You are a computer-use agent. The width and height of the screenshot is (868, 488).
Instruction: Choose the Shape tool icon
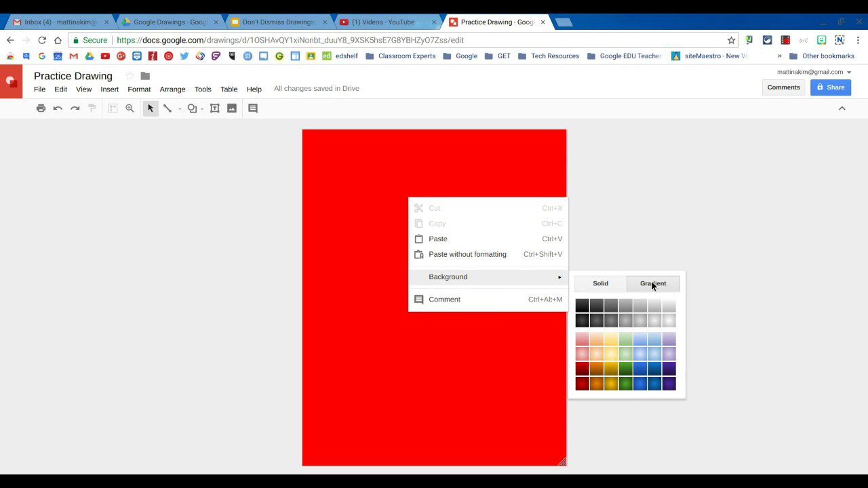tap(192, 108)
